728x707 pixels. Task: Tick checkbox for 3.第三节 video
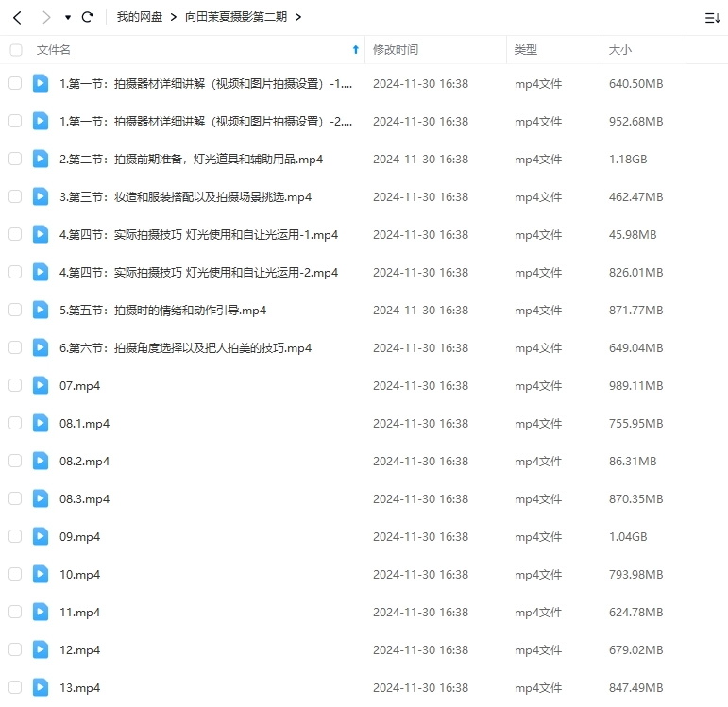pyautogui.click(x=15, y=197)
